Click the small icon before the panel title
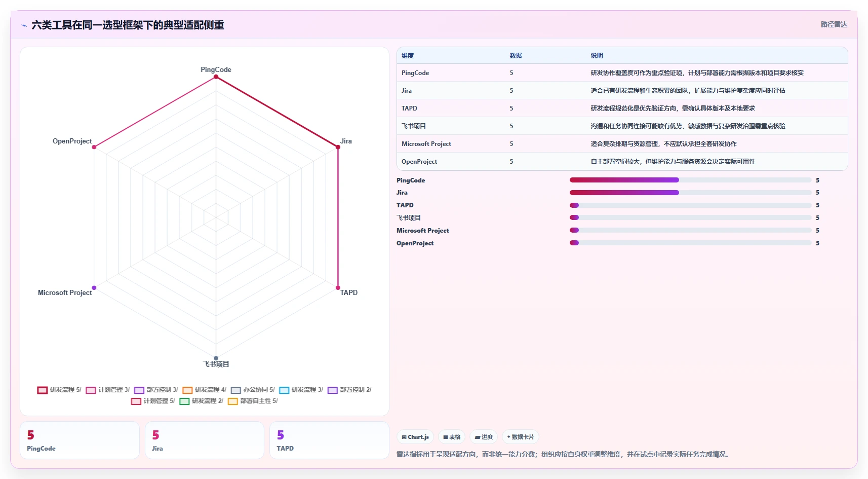The image size is (868, 479). pos(24,25)
